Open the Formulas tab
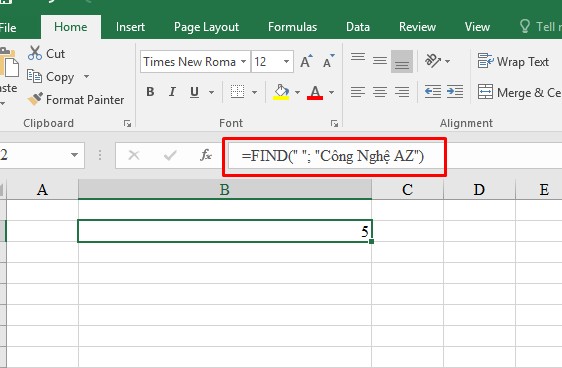This screenshot has height=368, width=562. [292, 27]
